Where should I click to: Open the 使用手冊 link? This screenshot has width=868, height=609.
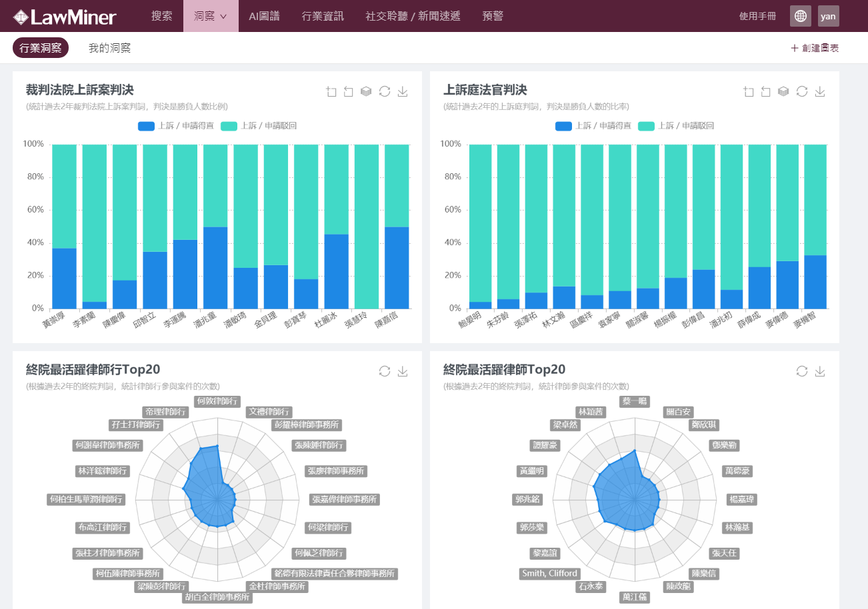[x=757, y=16]
